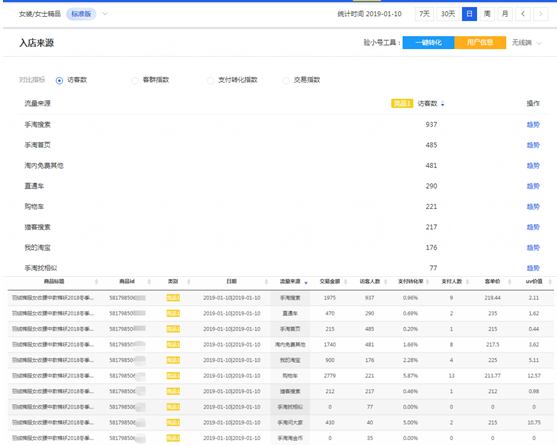
Task: Open 趋势 link for 猫客搜索 row
Action: (x=533, y=227)
